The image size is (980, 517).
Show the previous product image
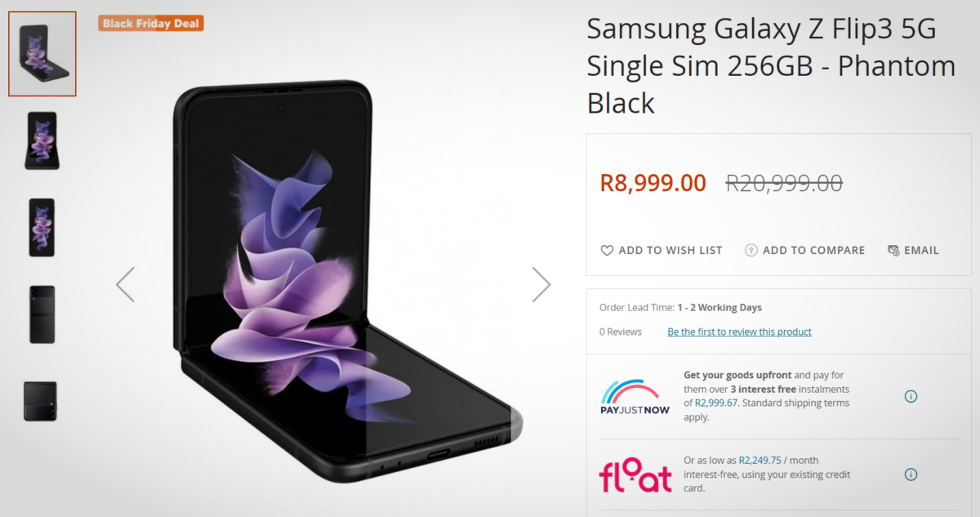(x=125, y=284)
